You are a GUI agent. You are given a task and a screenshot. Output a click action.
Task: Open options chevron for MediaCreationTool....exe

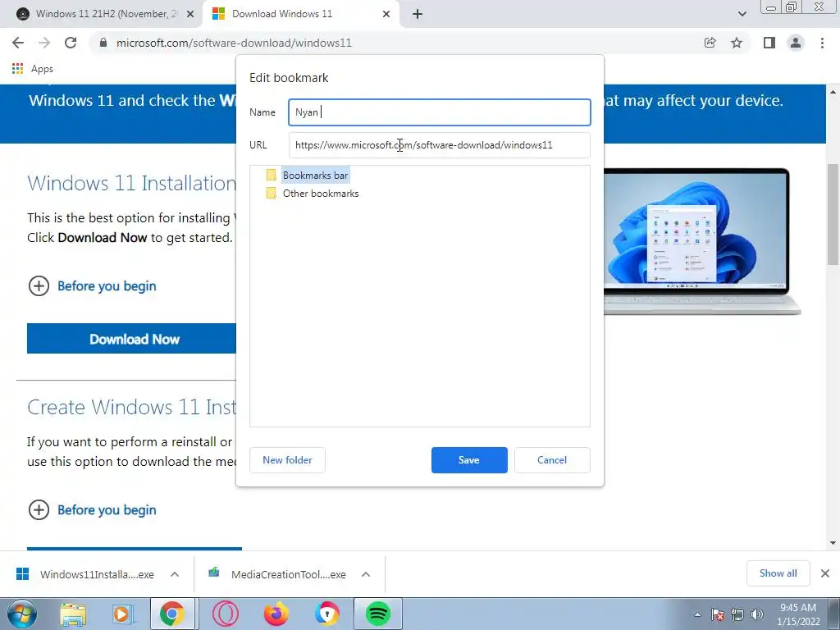366,574
